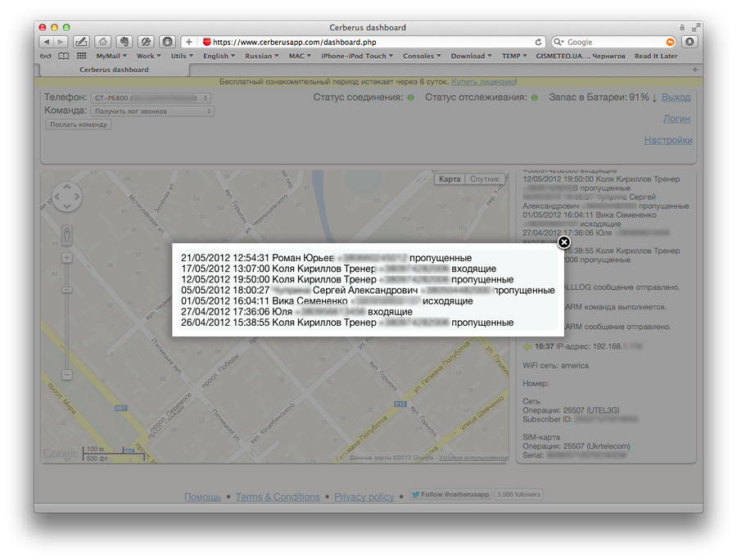Close the call log popup
This screenshot has width=737, height=560.
click(563, 242)
